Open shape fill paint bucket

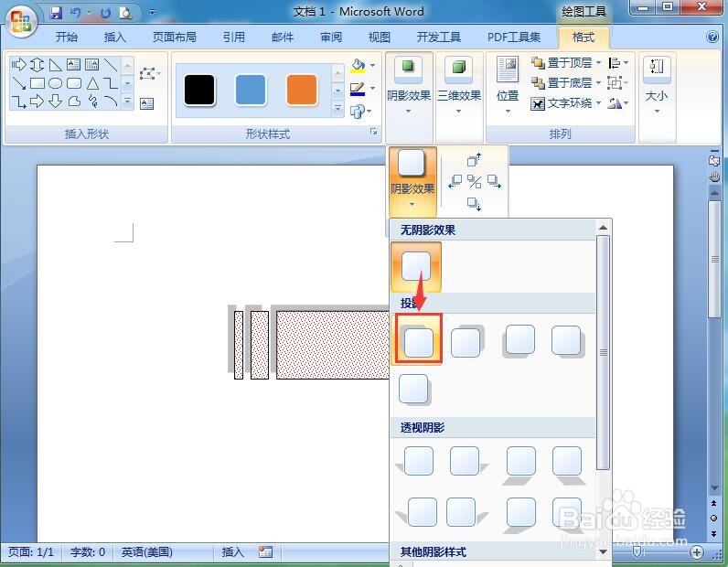click(x=358, y=66)
